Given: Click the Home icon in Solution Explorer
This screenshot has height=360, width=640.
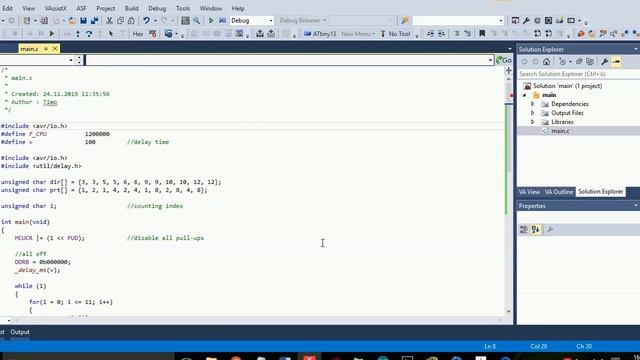Looking at the screenshot, I should 547,62.
